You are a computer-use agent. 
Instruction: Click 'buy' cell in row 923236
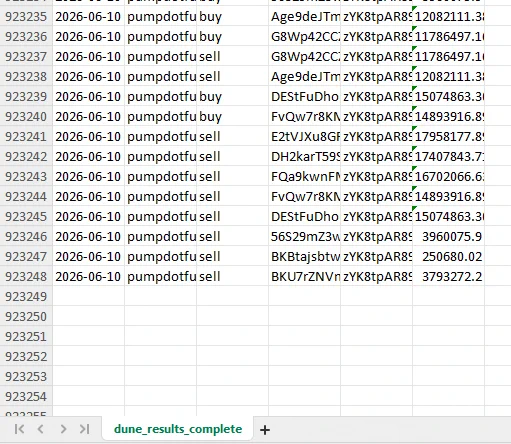click(x=232, y=36)
